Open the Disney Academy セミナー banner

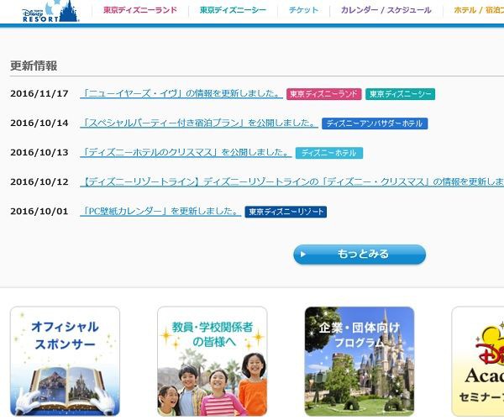click(x=478, y=361)
